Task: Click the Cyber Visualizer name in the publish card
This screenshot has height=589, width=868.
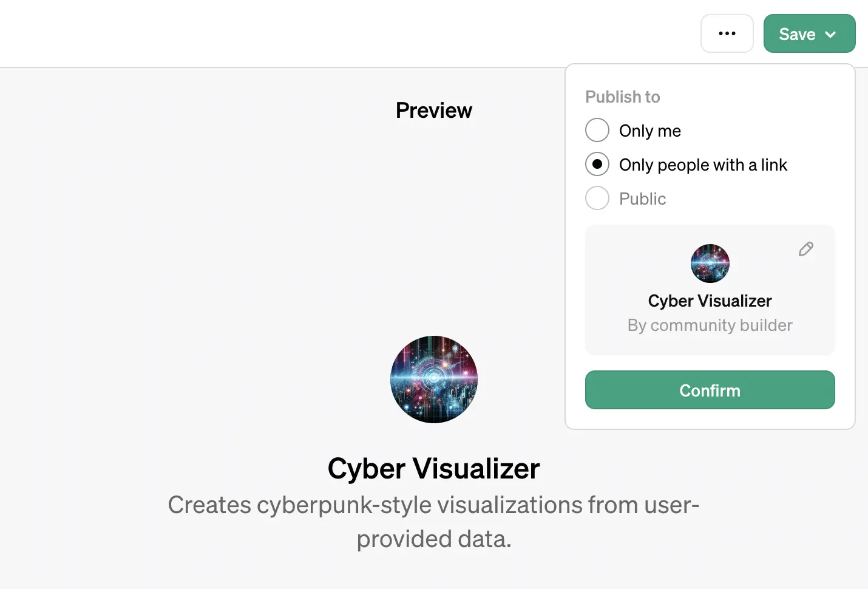Action: click(710, 301)
